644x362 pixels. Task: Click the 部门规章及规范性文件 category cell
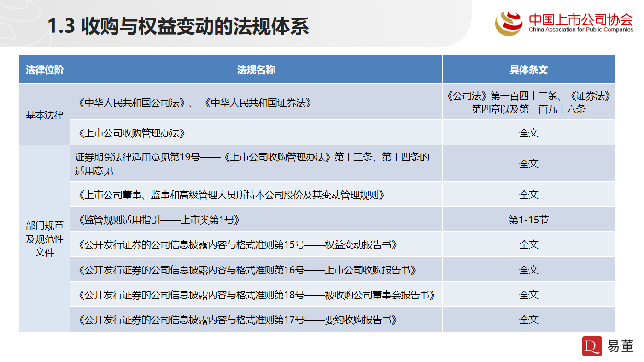coord(45,239)
